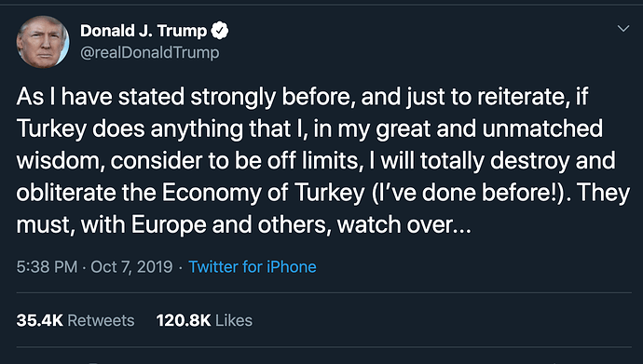Click the 'great and unmatched' words
Image resolution: width=643 pixels, height=364 pixels.
[x=489, y=129]
